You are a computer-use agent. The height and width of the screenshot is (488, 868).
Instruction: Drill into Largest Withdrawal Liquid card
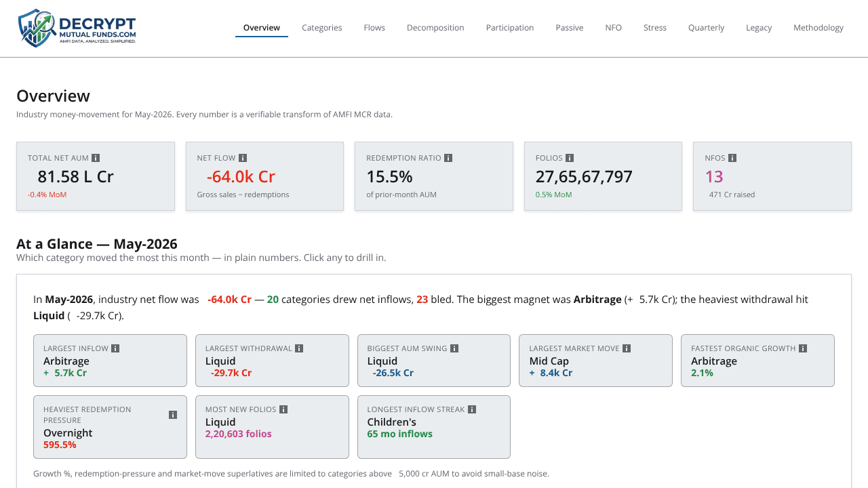(x=272, y=361)
